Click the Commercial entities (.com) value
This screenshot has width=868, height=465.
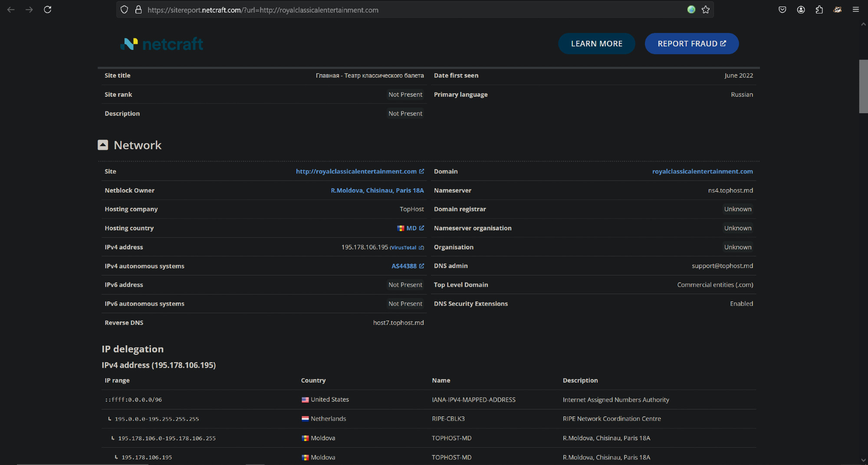pyautogui.click(x=715, y=285)
